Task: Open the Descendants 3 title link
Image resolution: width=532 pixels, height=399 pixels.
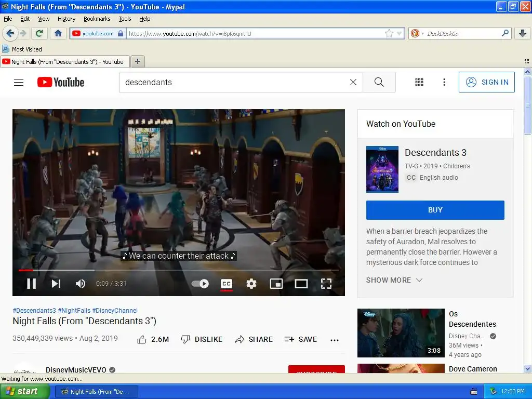Action: (x=435, y=153)
